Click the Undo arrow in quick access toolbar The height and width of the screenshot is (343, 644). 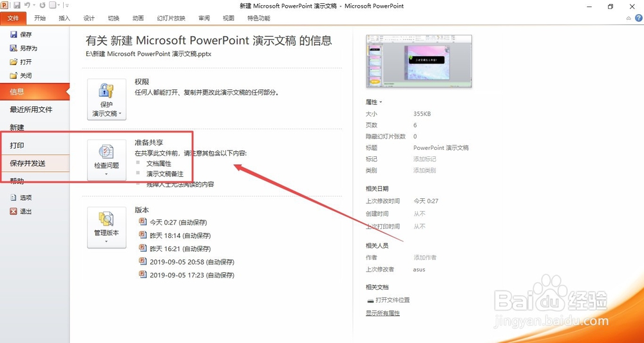(x=27, y=5)
